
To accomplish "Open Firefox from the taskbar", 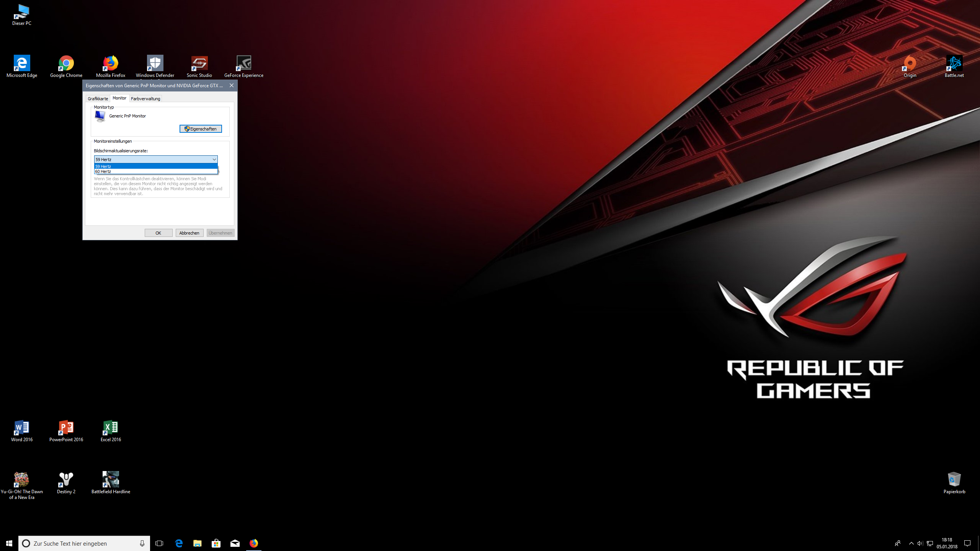I will 254,543.
